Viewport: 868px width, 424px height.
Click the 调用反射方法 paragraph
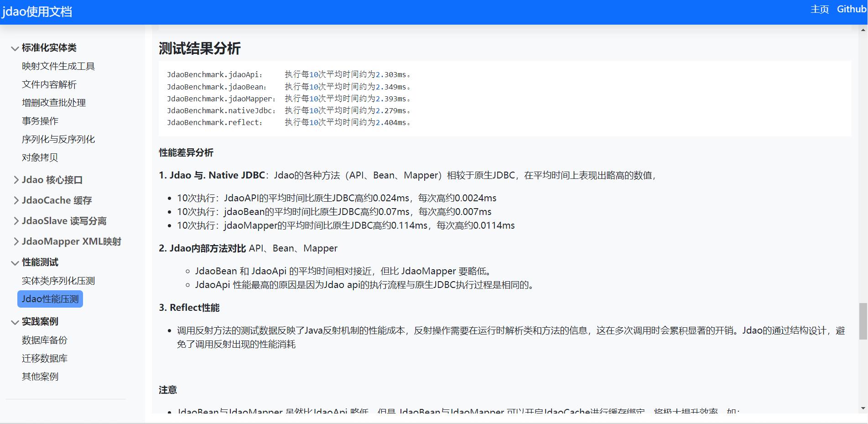click(x=511, y=337)
